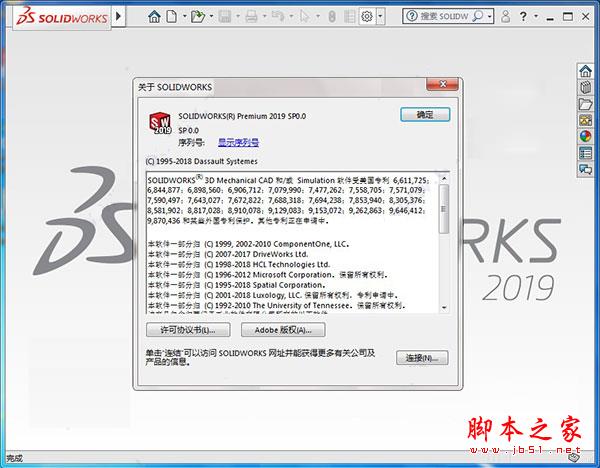Screen dimensions: 600x468
Task: Open Appearances color ball tab in the task pane
Action: (x=585, y=136)
